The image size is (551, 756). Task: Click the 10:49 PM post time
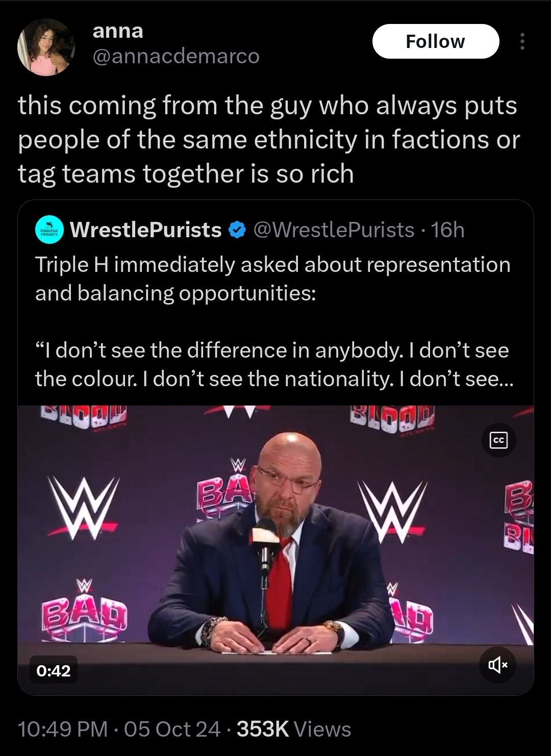point(63,729)
